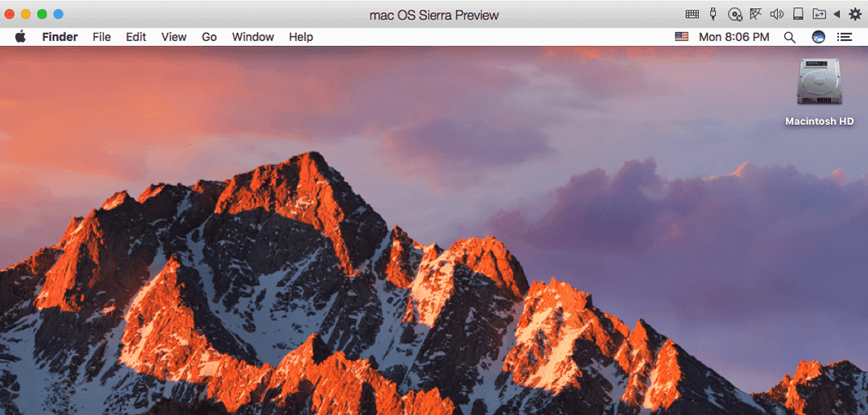Select the Macintosh HD drive icon
868x415 pixels.
pos(820,82)
